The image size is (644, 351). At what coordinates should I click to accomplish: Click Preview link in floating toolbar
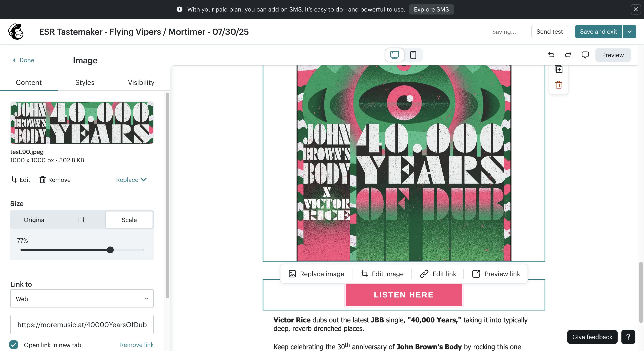[496, 274]
